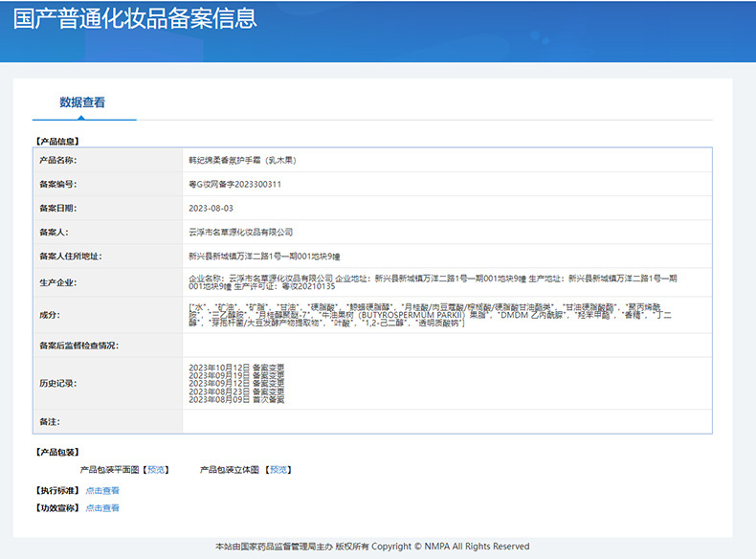Click 点击查看 next to 执行标准
The height and width of the screenshot is (559, 756).
click(102, 490)
